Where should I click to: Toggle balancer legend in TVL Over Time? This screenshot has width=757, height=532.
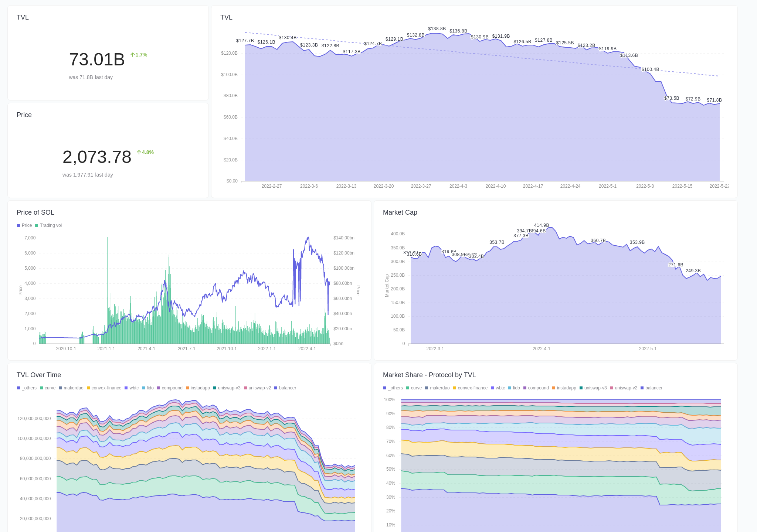coord(285,388)
